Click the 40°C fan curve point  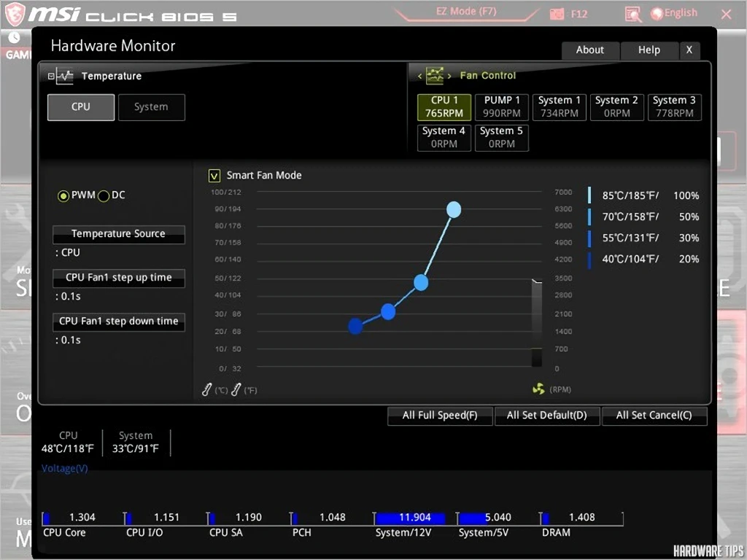355,326
